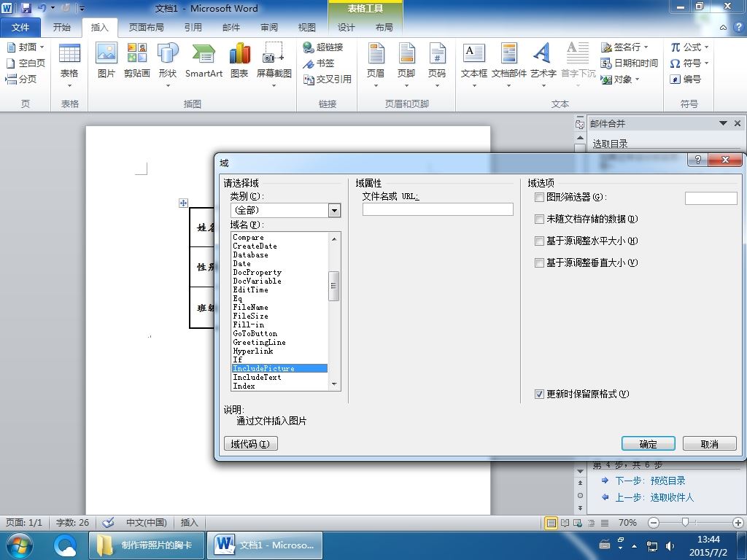This screenshot has width=747, height=560.
Task: Open the Page Number (页码) menu
Action: tap(437, 64)
